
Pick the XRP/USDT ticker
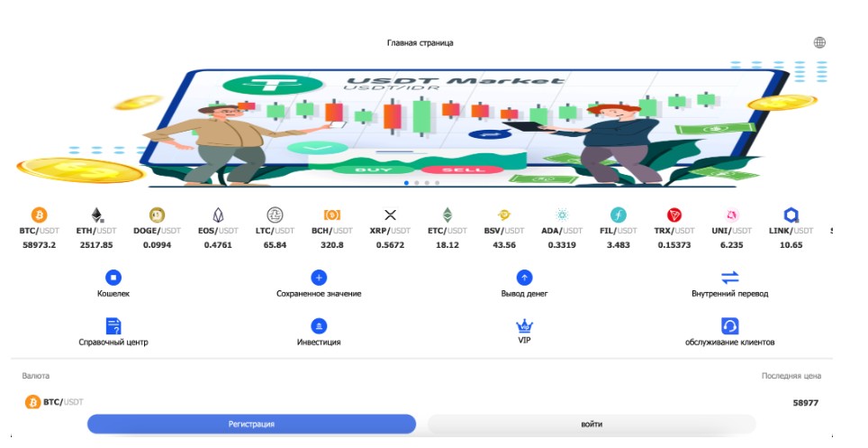point(390,215)
